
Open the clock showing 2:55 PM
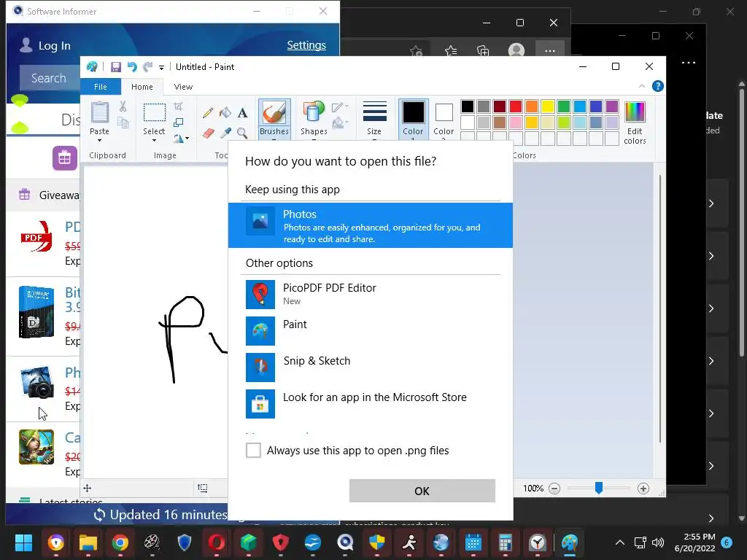695,542
